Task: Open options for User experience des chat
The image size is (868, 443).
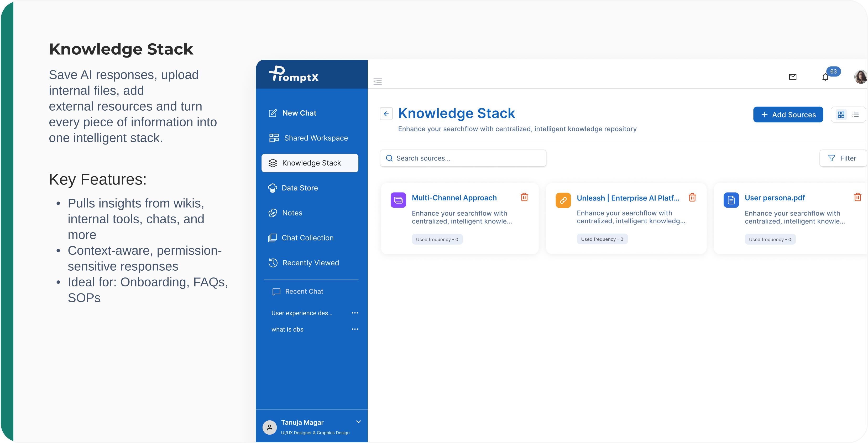Action: [x=354, y=313]
